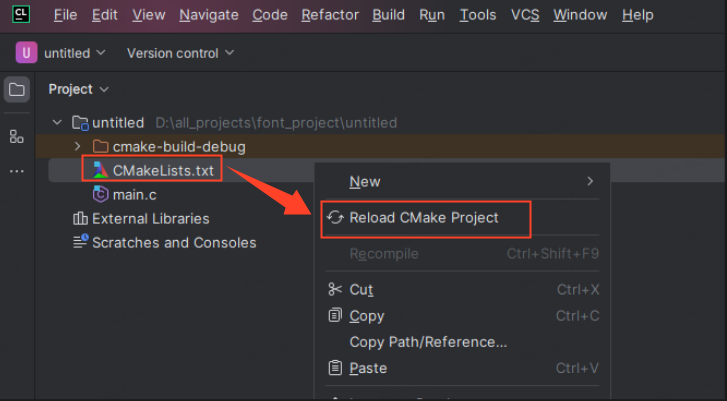
Task: Click the clipboard icon next to Paste
Action: [x=335, y=368]
